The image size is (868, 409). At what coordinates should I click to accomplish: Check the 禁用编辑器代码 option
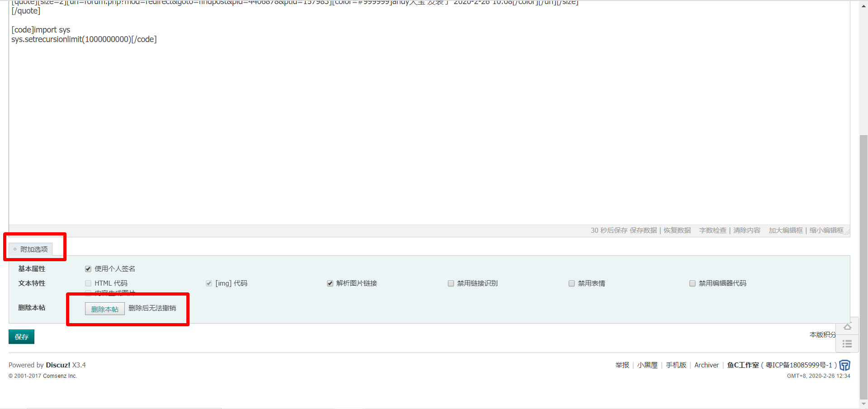coord(693,283)
